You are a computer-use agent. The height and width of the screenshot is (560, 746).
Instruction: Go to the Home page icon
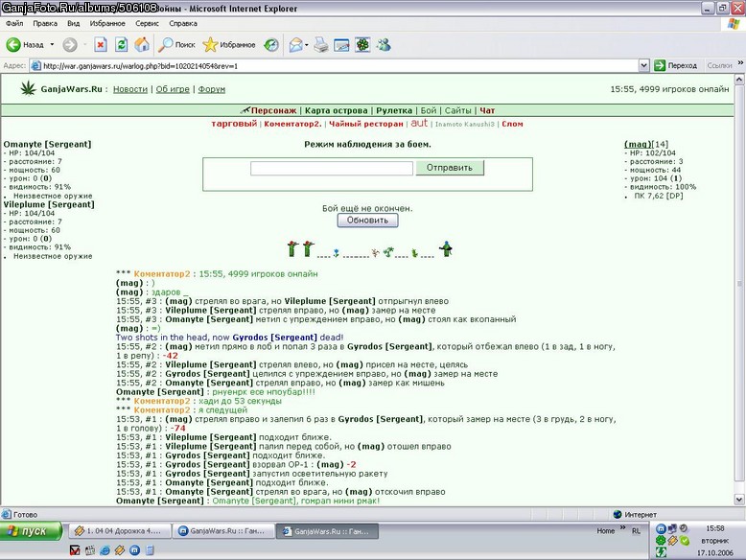pos(142,45)
